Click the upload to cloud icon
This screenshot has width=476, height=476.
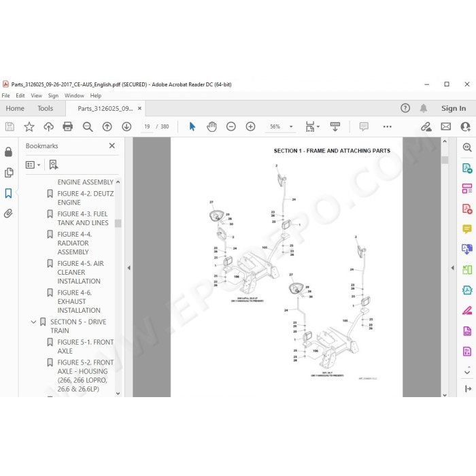48,126
